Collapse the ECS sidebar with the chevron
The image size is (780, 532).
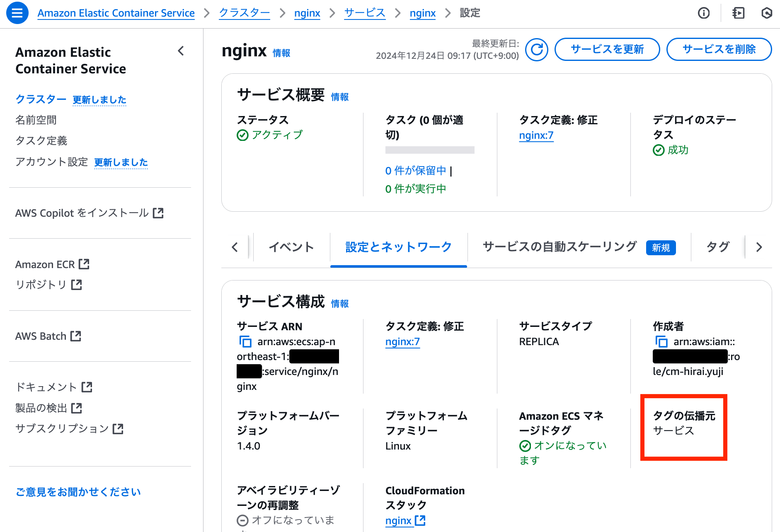(181, 51)
